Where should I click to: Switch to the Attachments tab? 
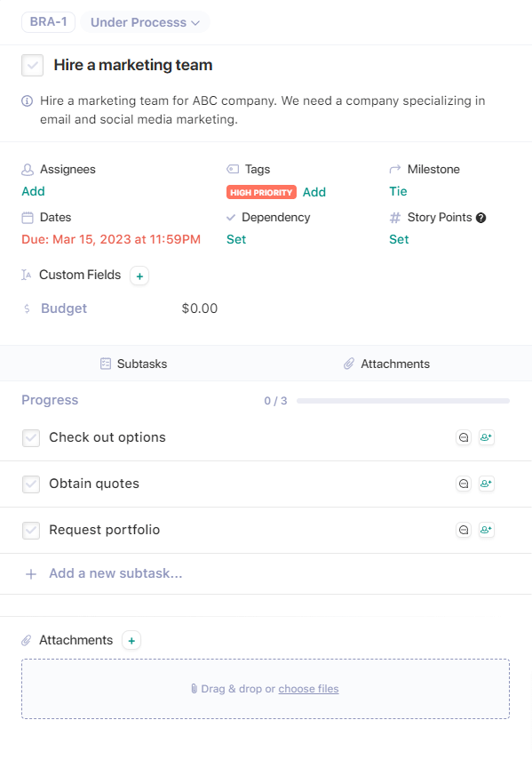click(x=386, y=364)
